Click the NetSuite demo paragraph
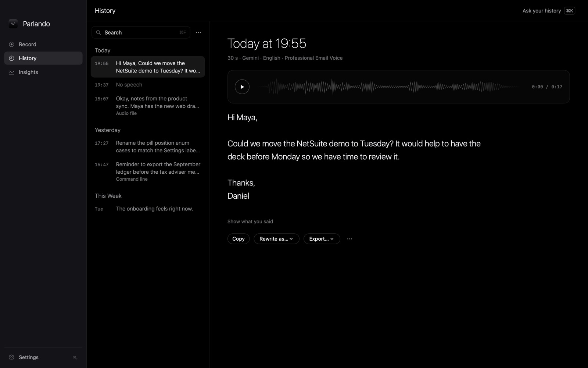The width and height of the screenshot is (588, 368). tap(354, 150)
